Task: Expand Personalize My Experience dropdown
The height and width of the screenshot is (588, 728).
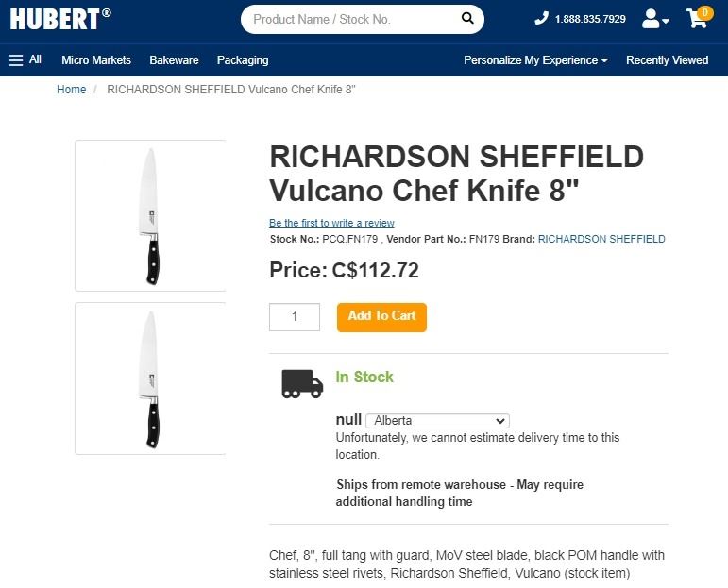Action: click(535, 59)
